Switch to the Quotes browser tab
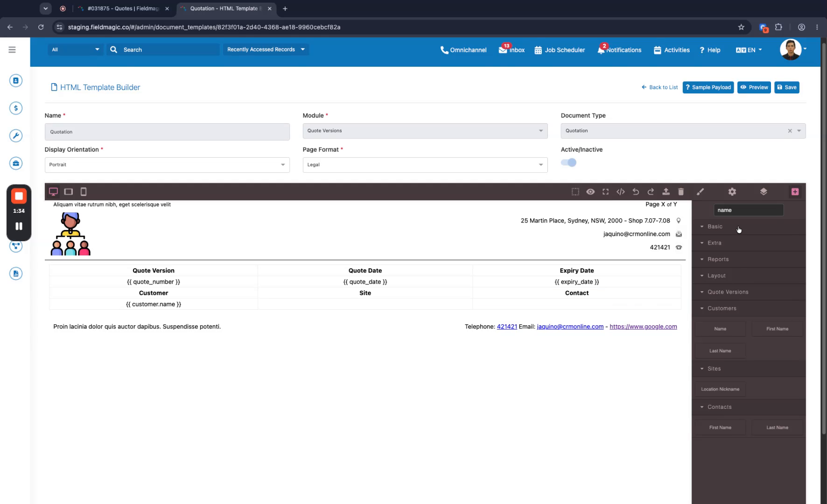This screenshot has height=504, width=827. click(123, 8)
